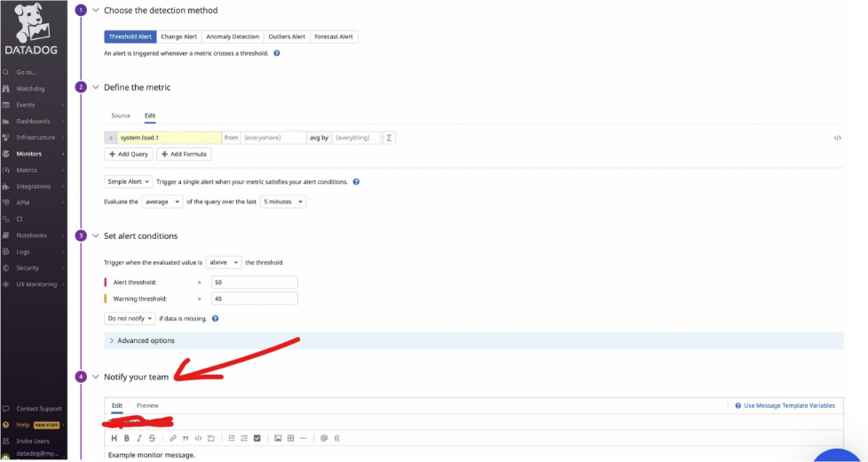Choose the Change Alert detection method
Screen dimensions: 868x462
point(178,36)
